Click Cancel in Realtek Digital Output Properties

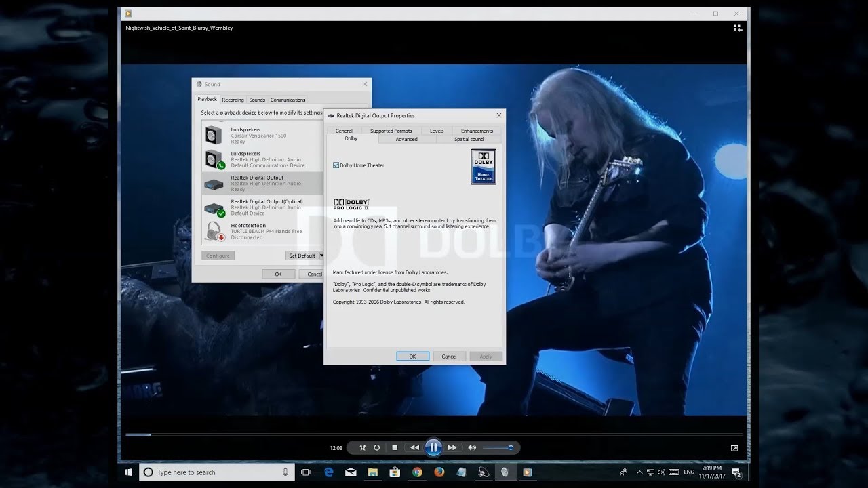click(x=449, y=357)
